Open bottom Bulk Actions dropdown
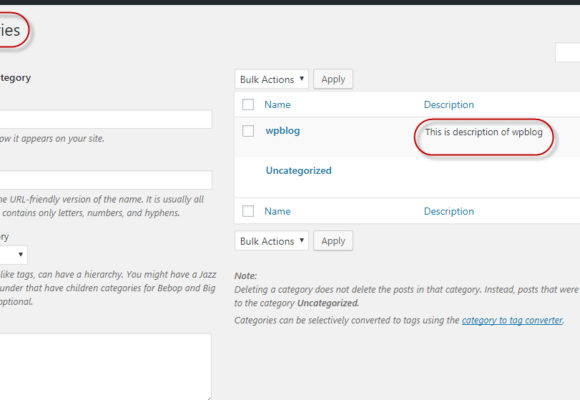The width and height of the screenshot is (580, 400). tap(272, 241)
